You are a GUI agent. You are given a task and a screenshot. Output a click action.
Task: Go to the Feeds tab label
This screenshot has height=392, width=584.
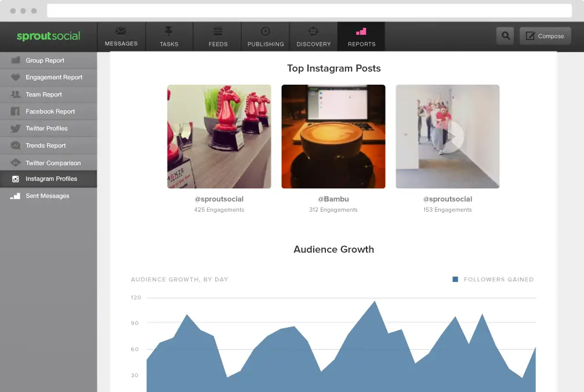click(x=218, y=44)
